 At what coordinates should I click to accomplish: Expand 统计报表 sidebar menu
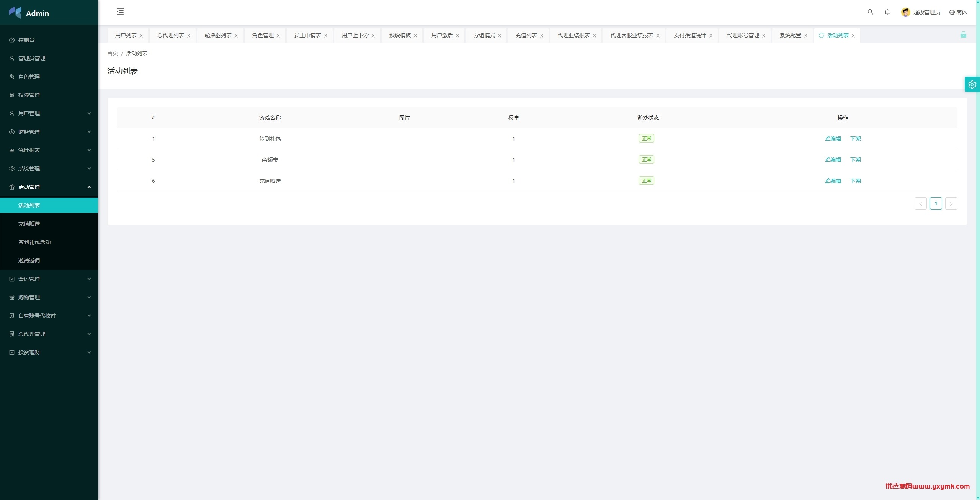click(49, 150)
